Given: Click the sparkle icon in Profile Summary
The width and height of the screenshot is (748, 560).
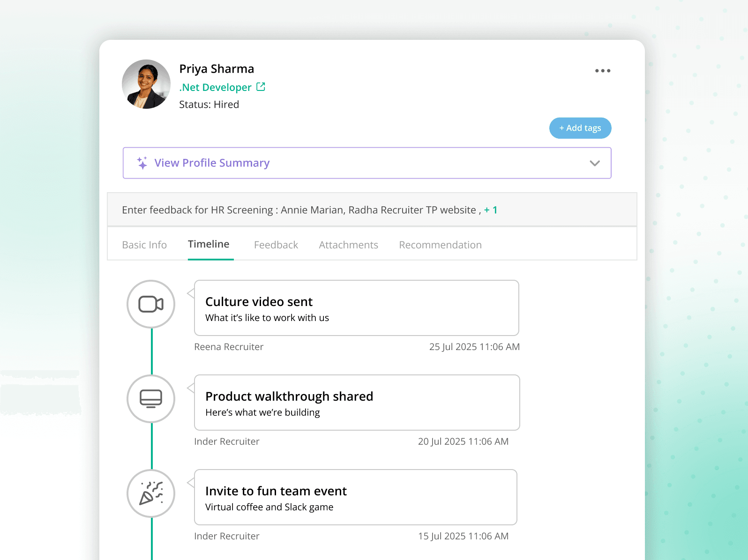Looking at the screenshot, I should (x=142, y=163).
